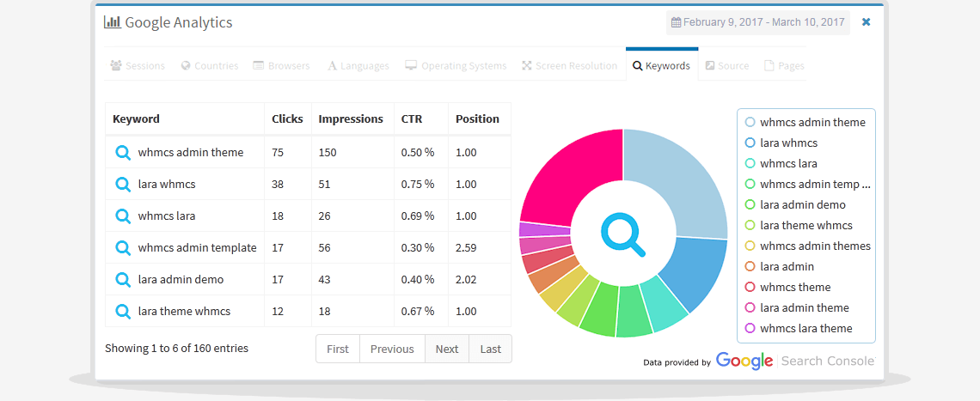Open the Source tab

click(x=727, y=65)
